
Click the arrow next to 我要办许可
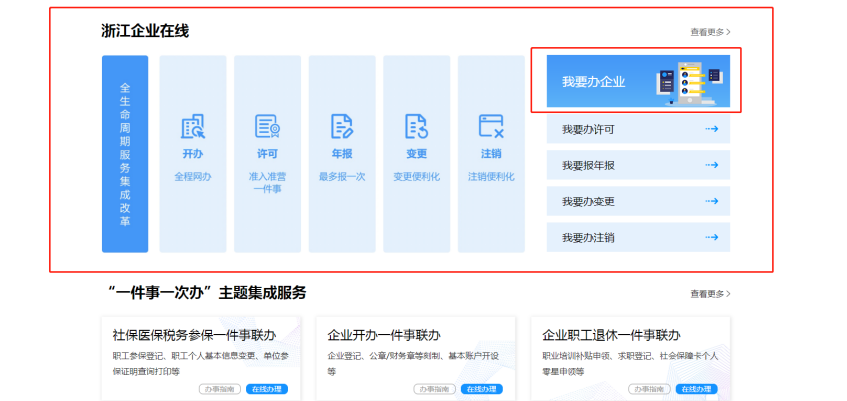712,129
